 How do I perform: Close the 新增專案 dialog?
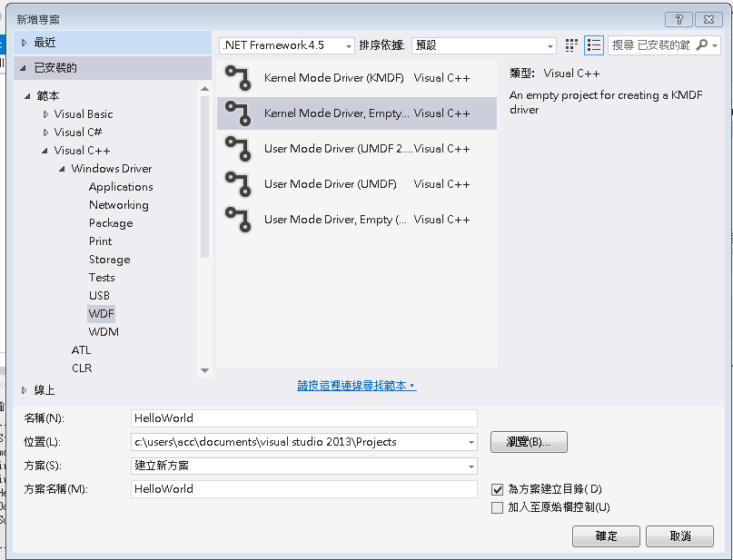click(708, 20)
